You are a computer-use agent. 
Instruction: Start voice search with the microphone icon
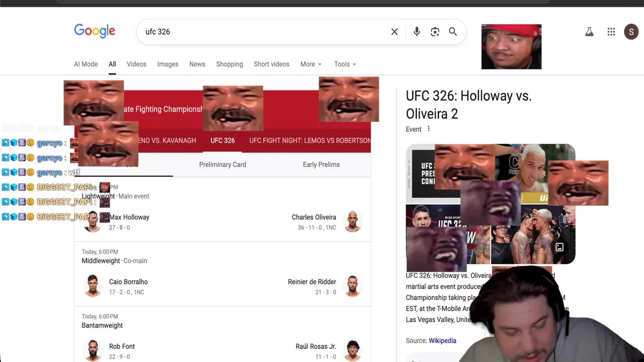click(x=417, y=32)
